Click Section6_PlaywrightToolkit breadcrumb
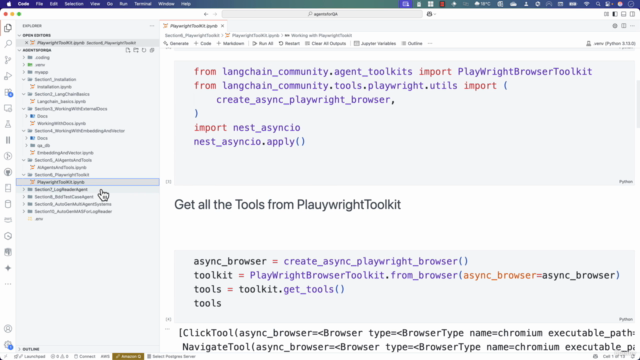Image resolution: width=640 pixels, height=360 pixels. click(192, 36)
